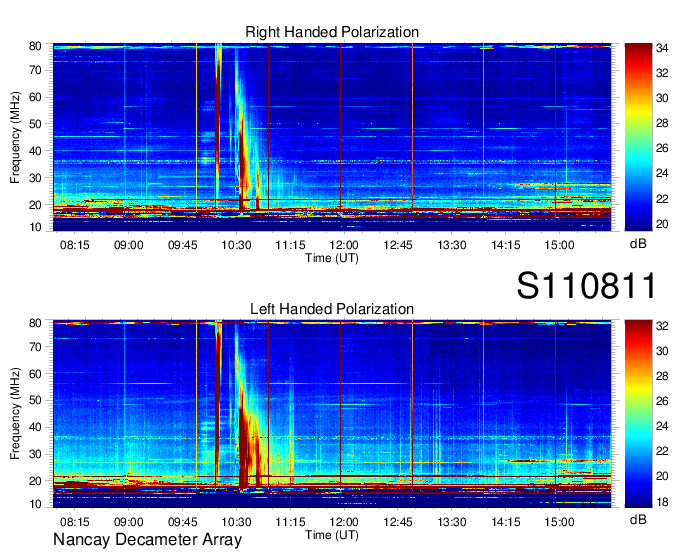Screen dimensions: 680x552
Task: Click 11:15 tick on Left Handed time axis
Action: pyautogui.click(x=290, y=522)
